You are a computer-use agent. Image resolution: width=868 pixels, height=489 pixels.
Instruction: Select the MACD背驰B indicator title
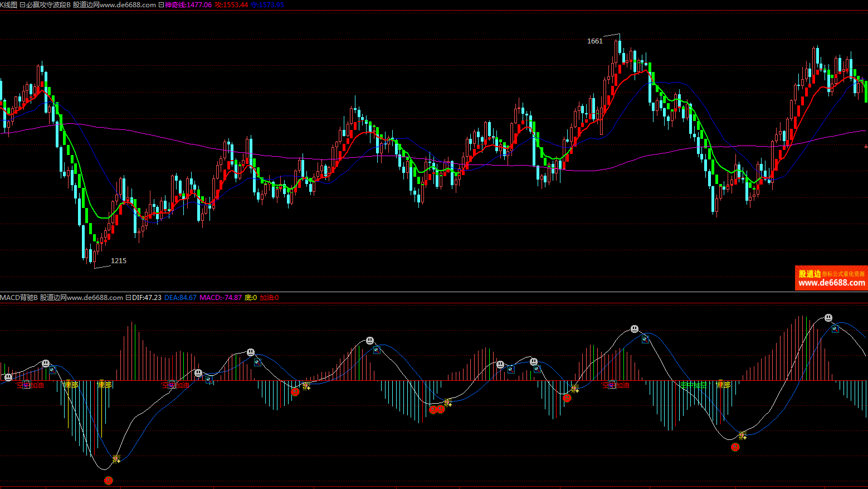[19, 298]
